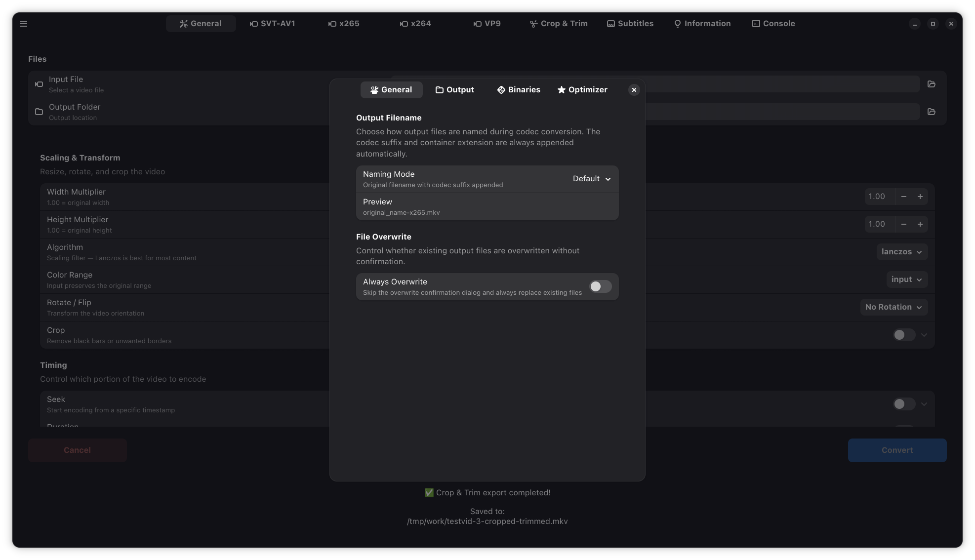Click the Output Folder row folder icon

pyautogui.click(x=39, y=112)
